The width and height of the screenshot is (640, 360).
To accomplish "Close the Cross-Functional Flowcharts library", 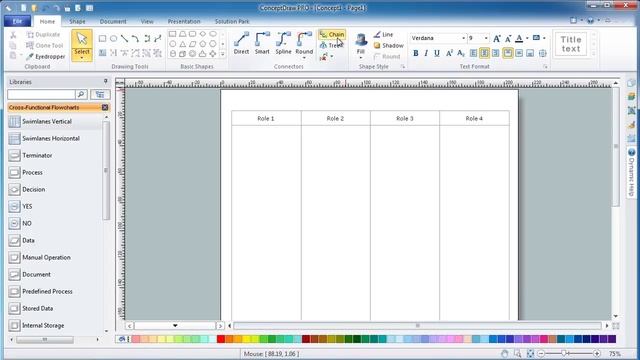I will (105, 107).
